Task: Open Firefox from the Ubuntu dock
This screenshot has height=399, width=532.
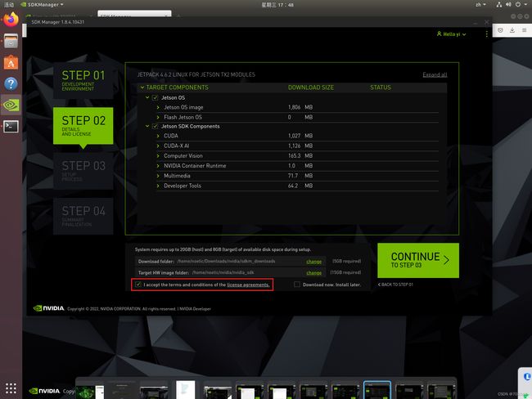Action: (11, 20)
